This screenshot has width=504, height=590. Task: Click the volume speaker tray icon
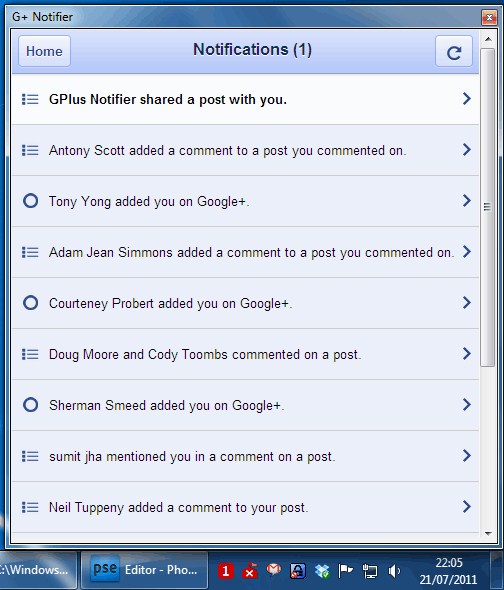[394, 571]
